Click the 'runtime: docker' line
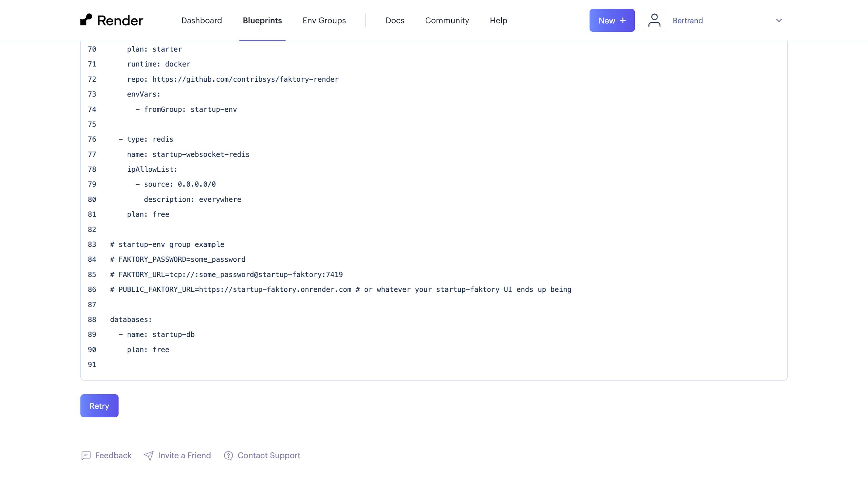This screenshot has width=868, height=480. click(x=158, y=64)
